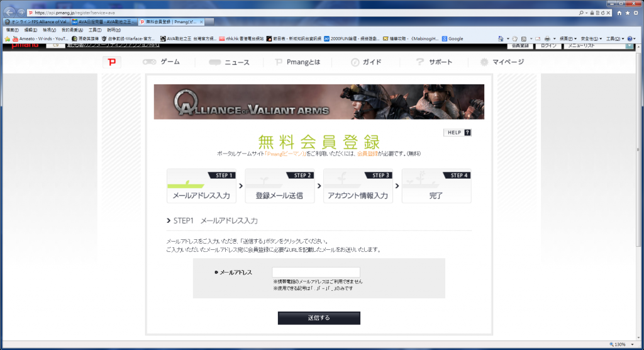Open the 2000FUN forum bookmark
The height and width of the screenshot is (350, 644).
tap(351, 38)
